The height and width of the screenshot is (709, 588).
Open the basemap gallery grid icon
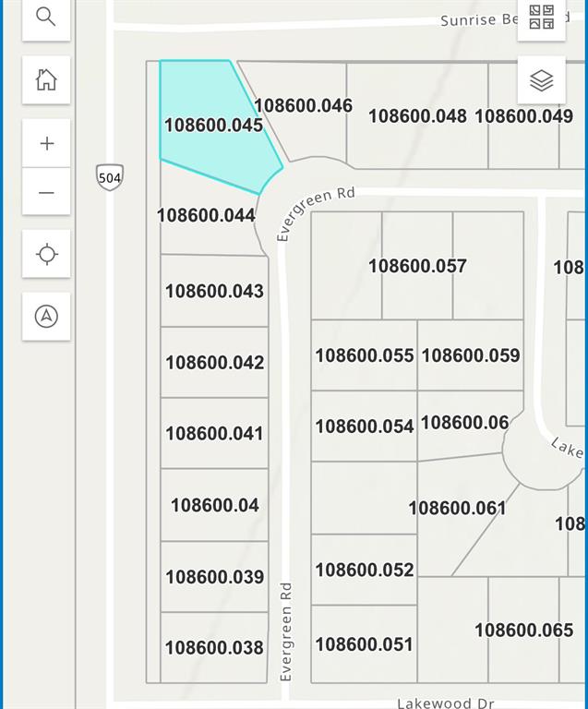click(542, 18)
